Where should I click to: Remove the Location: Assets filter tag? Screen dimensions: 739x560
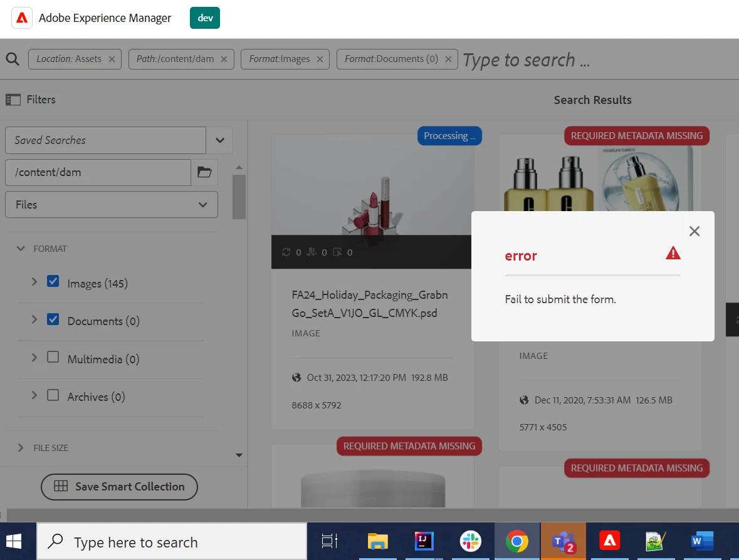(112, 60)
